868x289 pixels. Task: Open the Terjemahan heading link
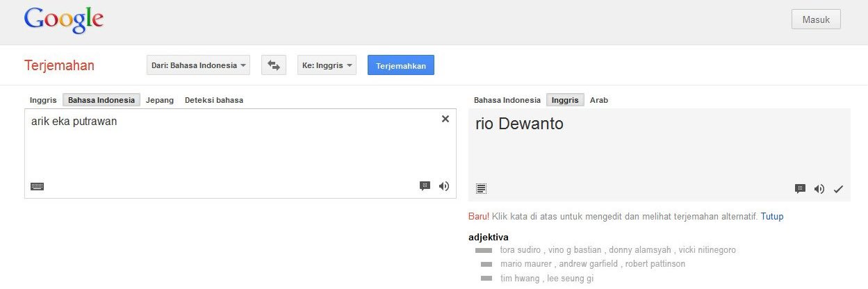pos(59,66)
